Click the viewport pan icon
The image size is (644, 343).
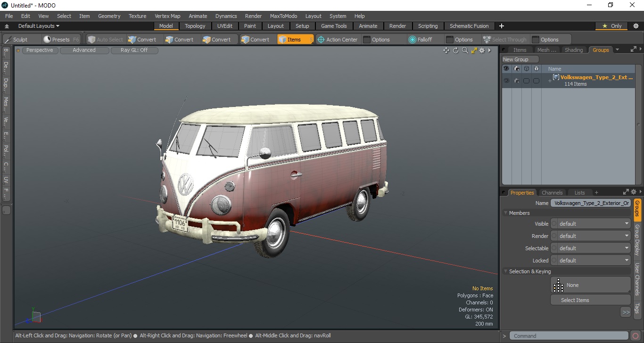click(446, 50)
